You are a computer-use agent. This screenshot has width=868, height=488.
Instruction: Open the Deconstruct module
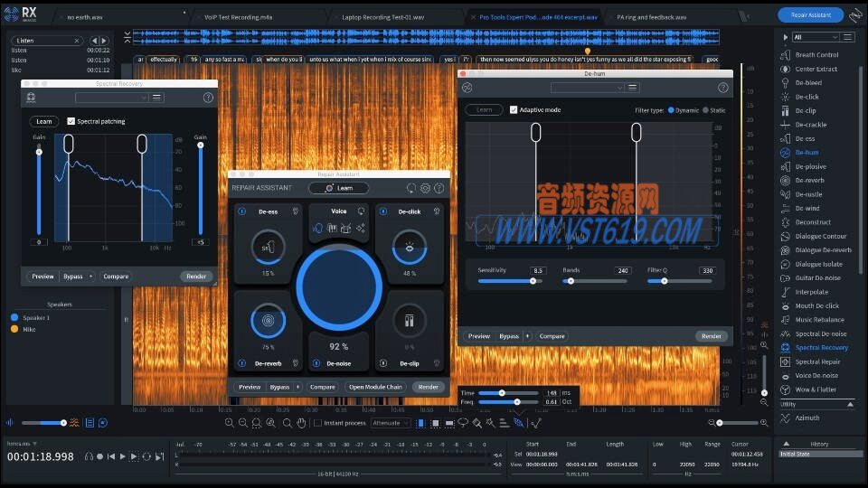[x=813, y=222]
